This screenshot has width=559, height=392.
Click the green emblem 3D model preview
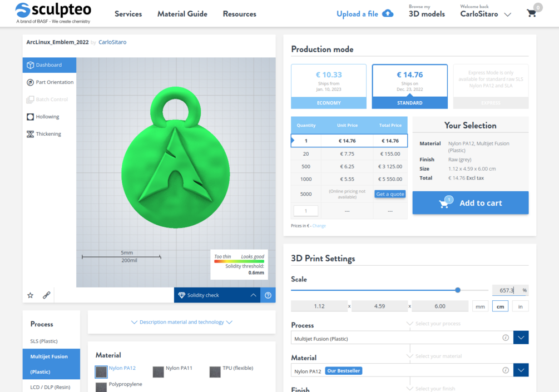click(176, 157)
